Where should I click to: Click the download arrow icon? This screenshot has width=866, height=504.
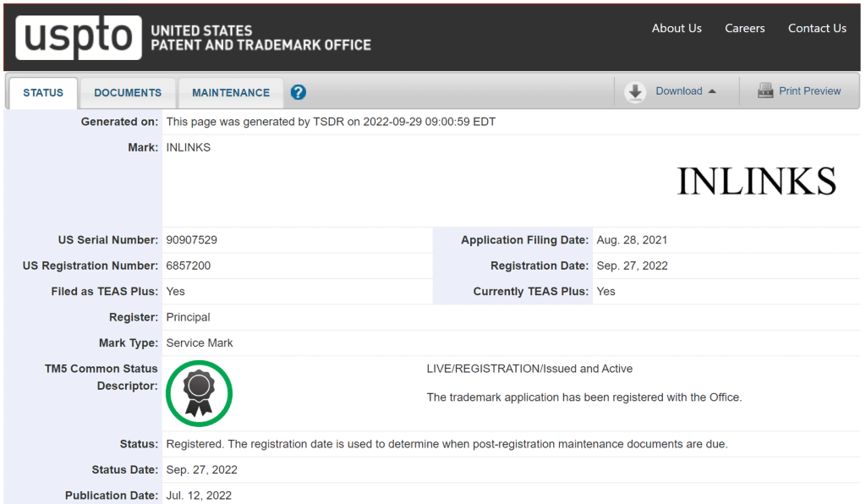[635, 91]
